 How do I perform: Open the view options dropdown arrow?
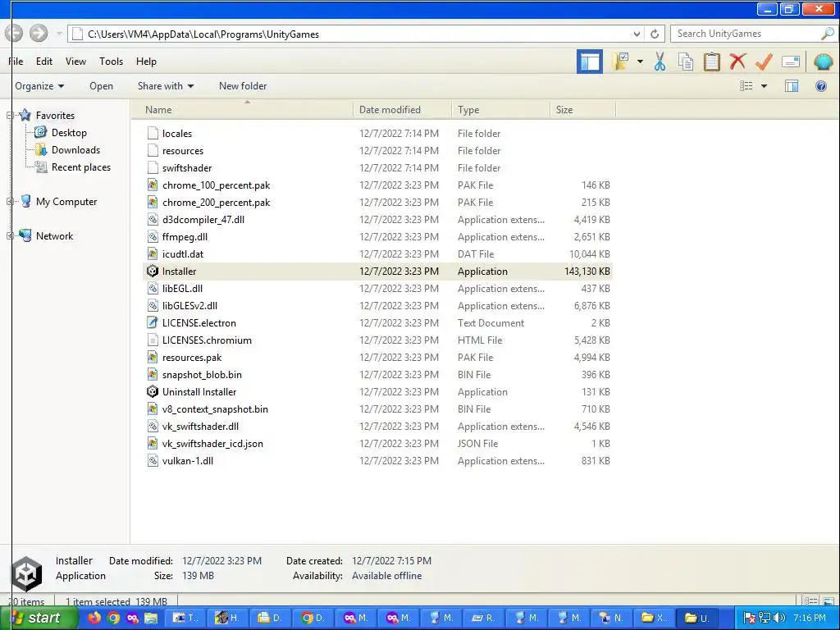tap(764, 86)
